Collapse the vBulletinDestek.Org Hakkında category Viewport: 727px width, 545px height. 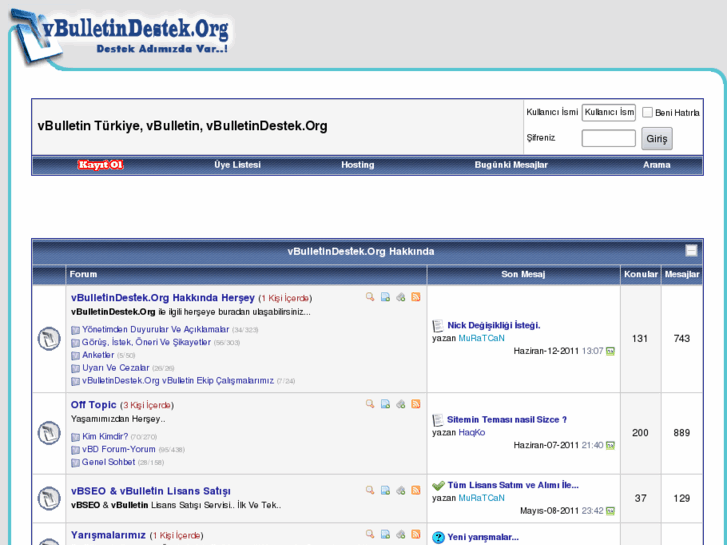point(691,250)
